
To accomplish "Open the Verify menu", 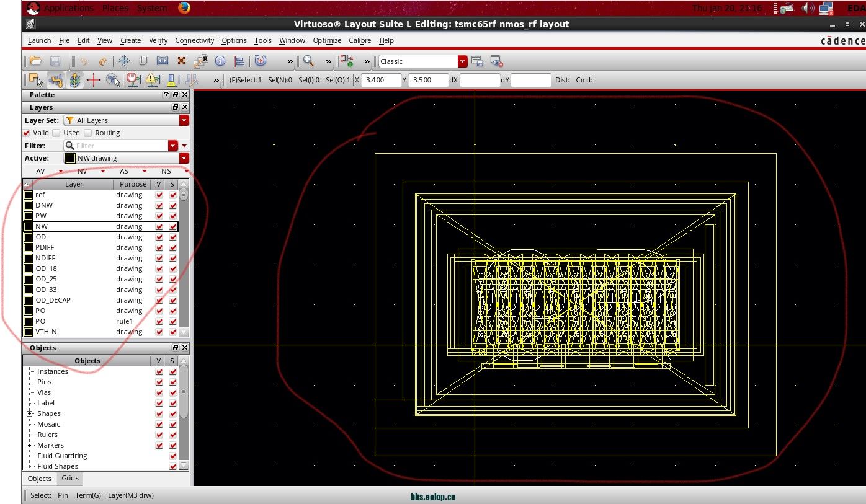I will coord(158,40).
